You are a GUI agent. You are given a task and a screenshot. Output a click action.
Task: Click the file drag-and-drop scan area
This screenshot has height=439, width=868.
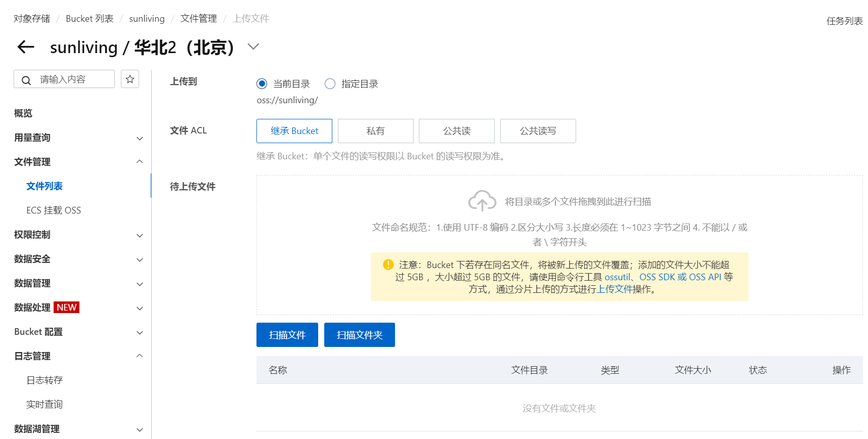(559, 245)
